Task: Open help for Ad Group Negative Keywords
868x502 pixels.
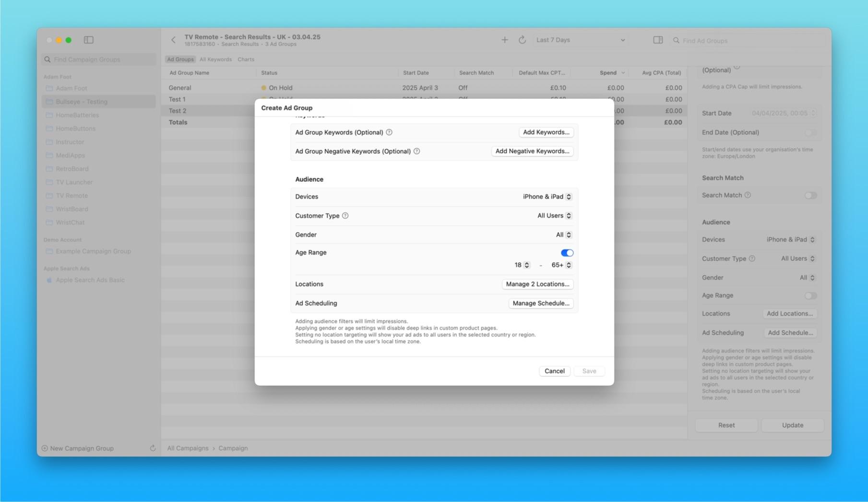Action: (416, 151)
